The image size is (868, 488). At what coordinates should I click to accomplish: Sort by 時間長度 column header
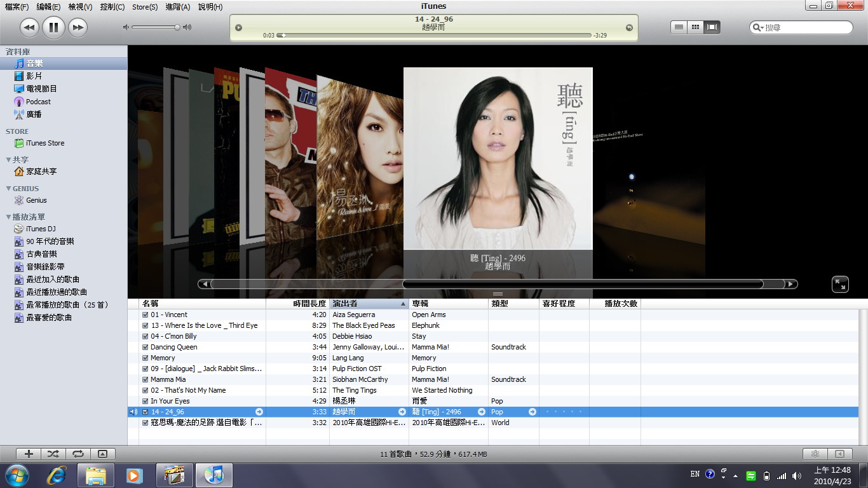pyautogui.click(x=297, y=304)
